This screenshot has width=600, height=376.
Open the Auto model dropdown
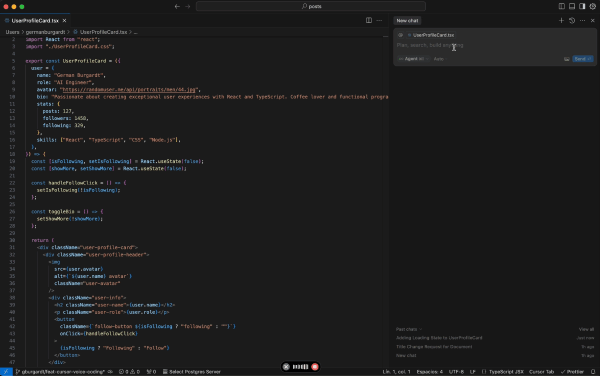[440, 59]
